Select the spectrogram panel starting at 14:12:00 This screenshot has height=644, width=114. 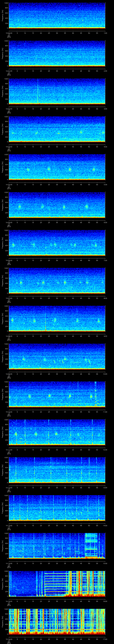[57, 470]
